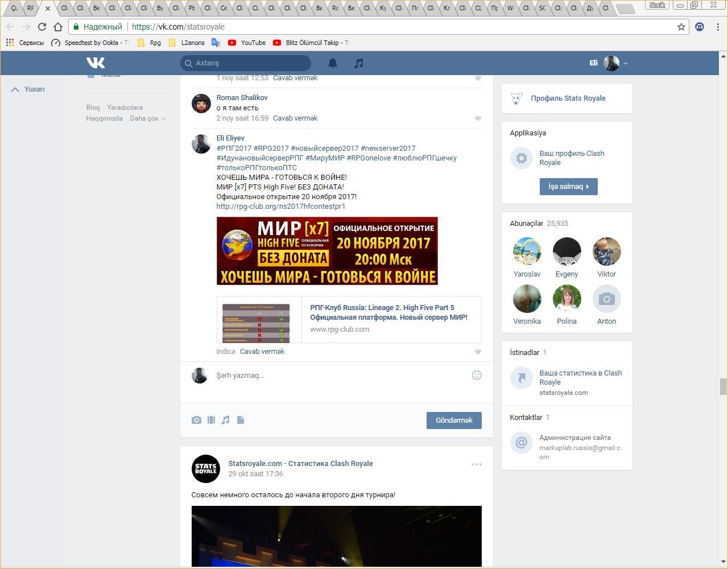
Task: Open Roman Shalikov's profile name
Action: click(242, 98)
